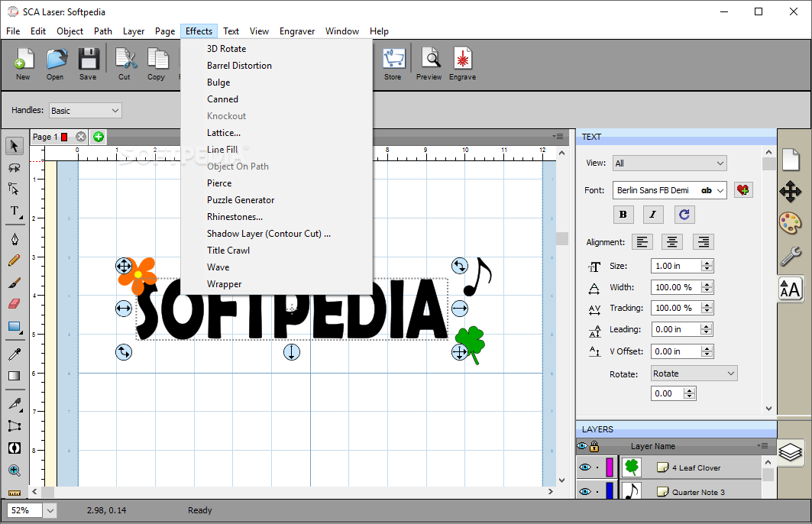812x524 pixels.
Task: Open the Handles Basic dropdown
Action: coord(86,110)
